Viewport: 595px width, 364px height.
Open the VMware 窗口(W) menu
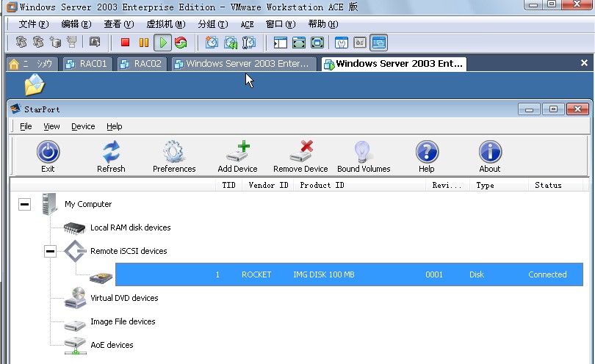(x=281, y=24)
